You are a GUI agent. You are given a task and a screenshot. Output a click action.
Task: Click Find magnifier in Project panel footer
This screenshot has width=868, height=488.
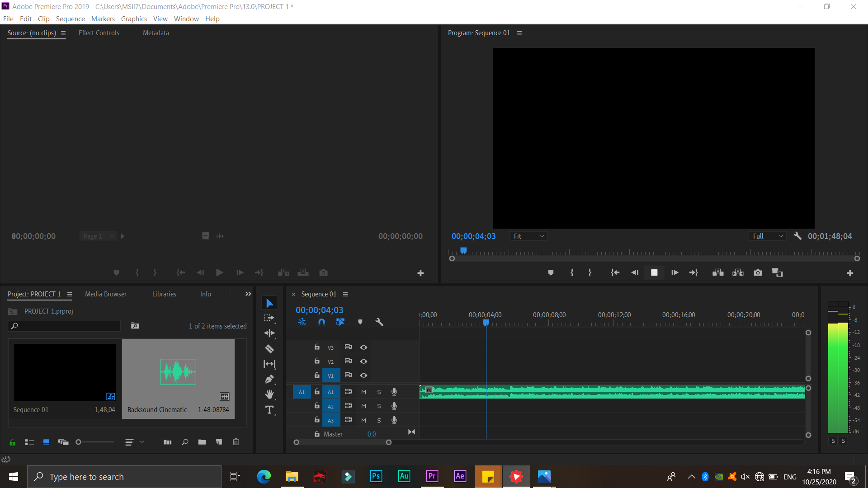point(185,442)
